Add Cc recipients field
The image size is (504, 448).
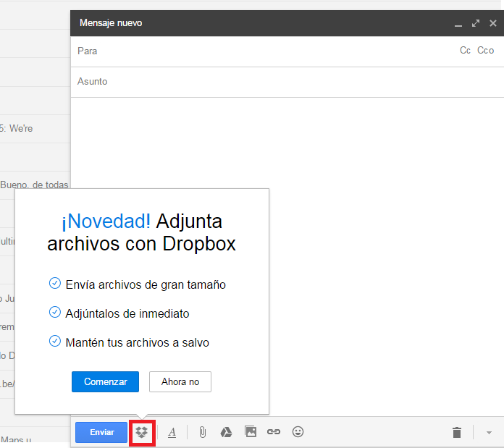click(x=465, y=51)
